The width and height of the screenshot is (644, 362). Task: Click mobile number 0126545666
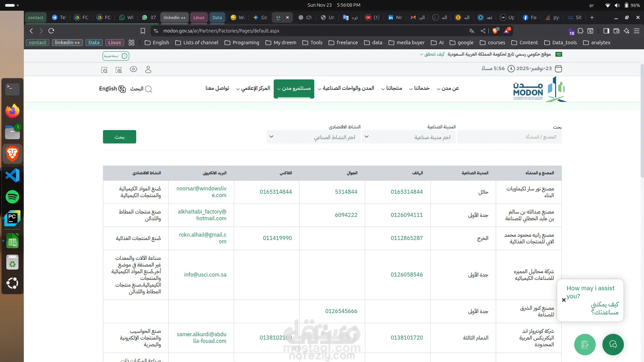point(341,311)
